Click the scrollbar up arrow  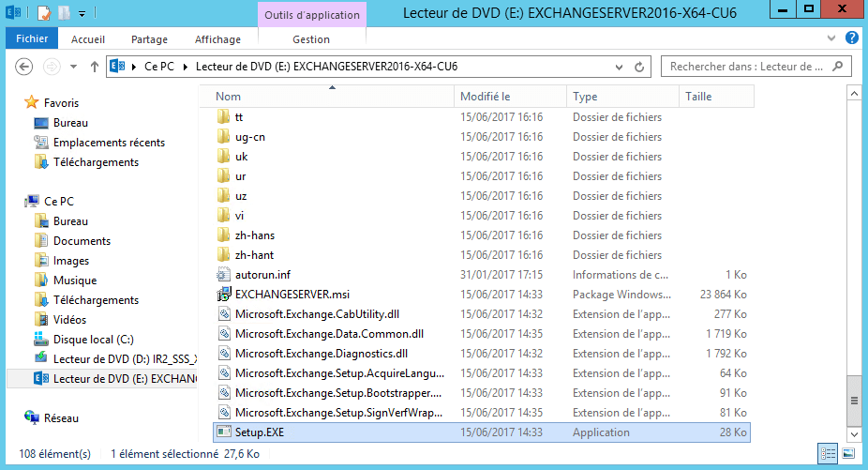(x=854, y=94)
